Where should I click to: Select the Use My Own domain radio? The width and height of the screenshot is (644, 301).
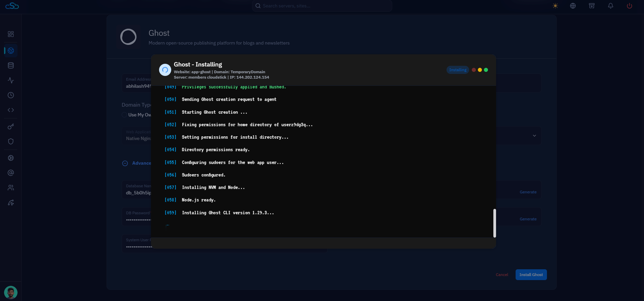tap(124, 115)
